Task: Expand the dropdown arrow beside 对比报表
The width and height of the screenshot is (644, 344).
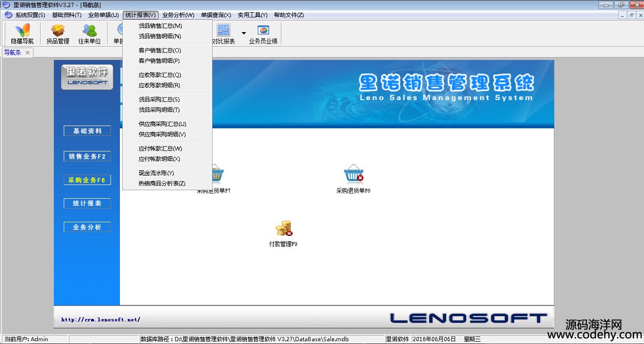Action: [x=244, y=33]
